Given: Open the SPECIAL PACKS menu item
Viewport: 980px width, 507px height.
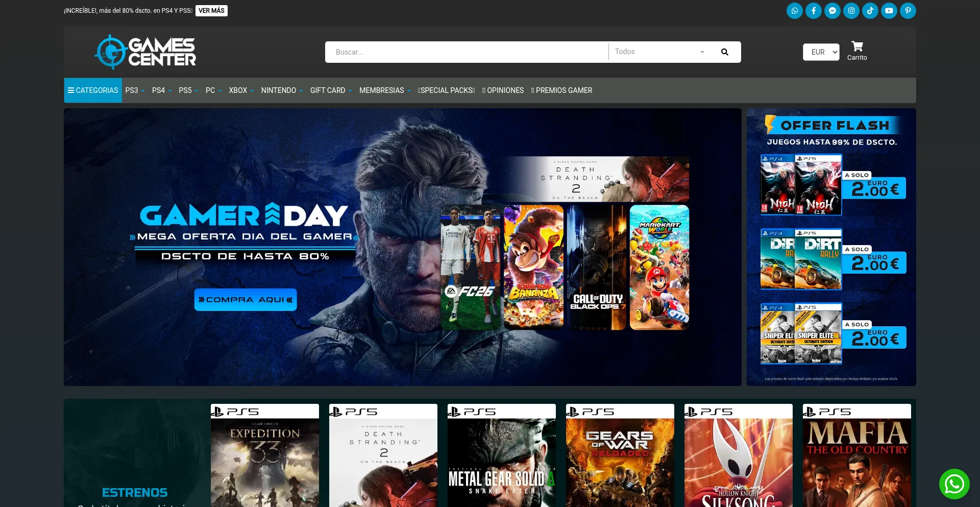Looking at the screenshot, I should [x=446, y=90].
